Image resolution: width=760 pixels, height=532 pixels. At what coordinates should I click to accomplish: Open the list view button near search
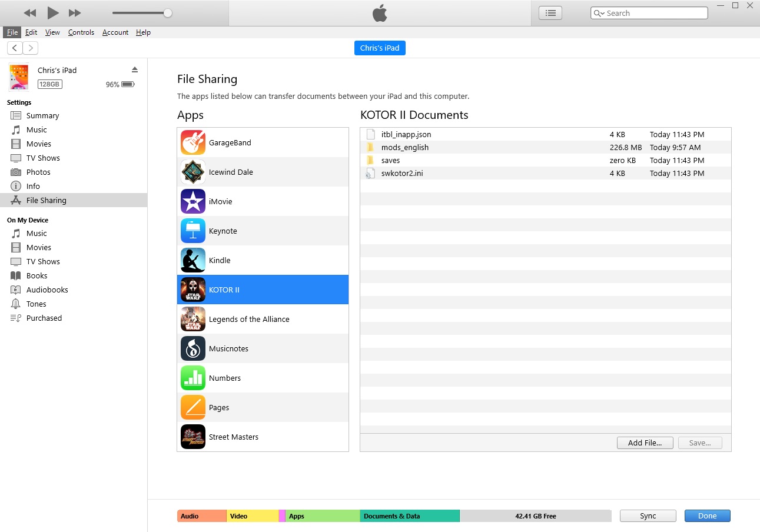click(x=550, y=13)
